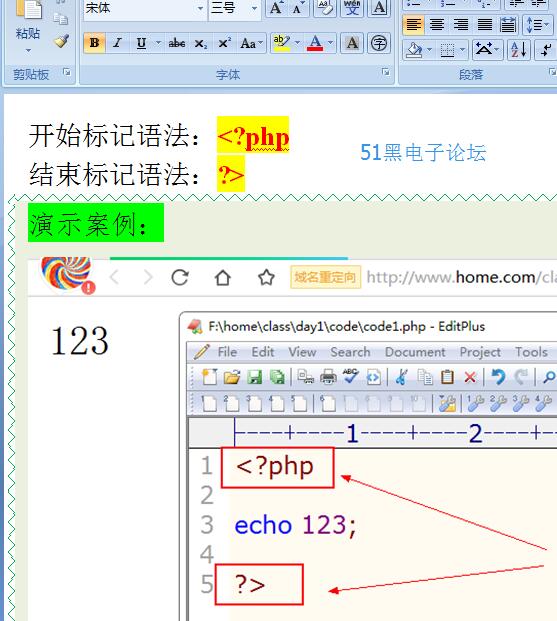
Task: Click the red font color A button
Action: click(x=315, y=43)
